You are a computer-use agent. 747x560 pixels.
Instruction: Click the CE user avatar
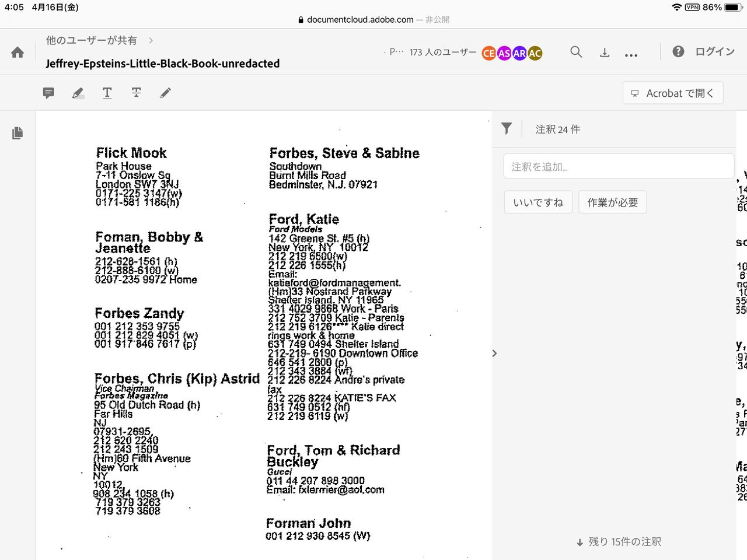pyautogui.click(x=489, y=53)
